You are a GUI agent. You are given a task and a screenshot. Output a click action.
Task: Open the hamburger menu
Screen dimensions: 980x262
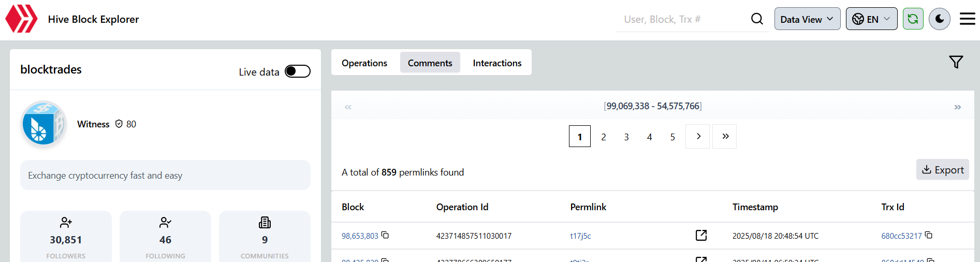967,19
